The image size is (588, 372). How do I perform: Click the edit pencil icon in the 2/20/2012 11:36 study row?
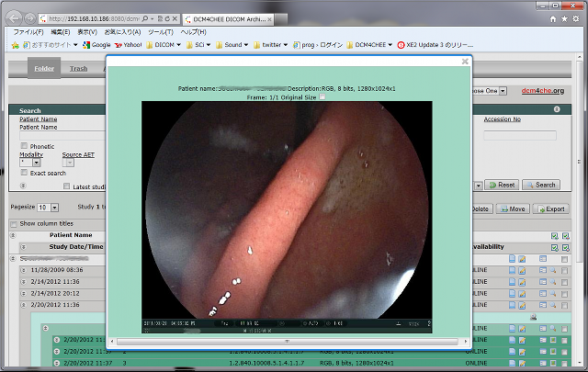click(522, 305)
